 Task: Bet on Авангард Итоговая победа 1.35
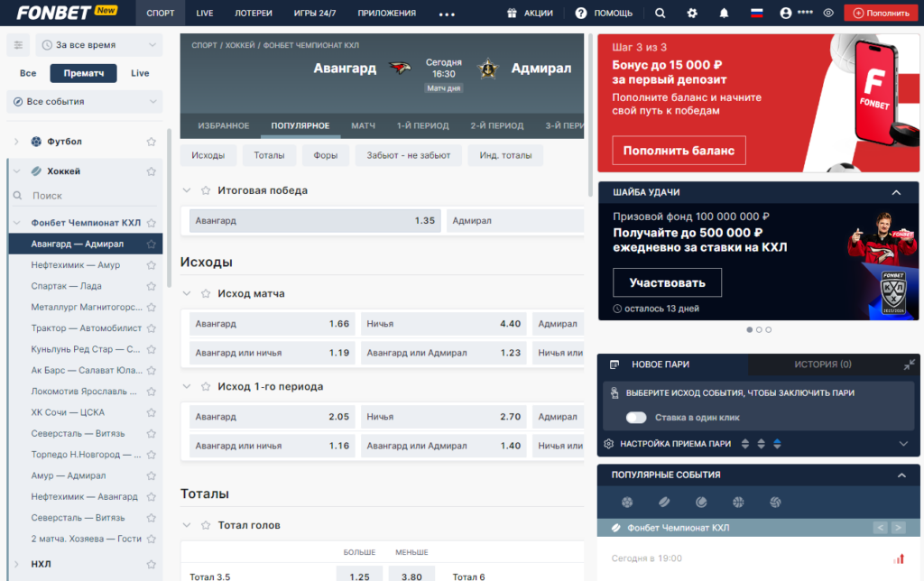click(x=315, y=220)
